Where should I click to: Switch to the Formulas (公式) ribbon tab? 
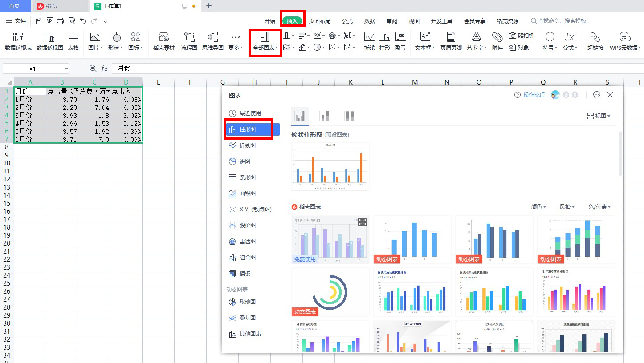pyautogui.click(x=347, y=21)
